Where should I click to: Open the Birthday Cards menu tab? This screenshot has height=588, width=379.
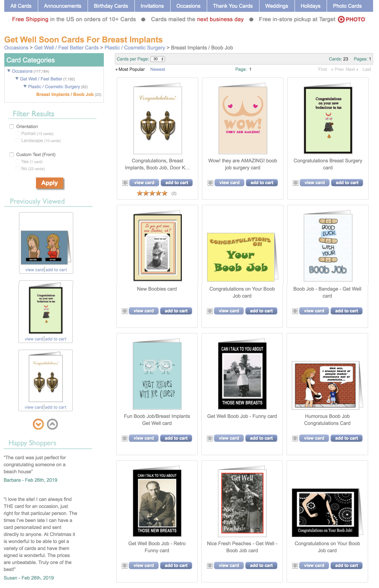coord(111,6)
